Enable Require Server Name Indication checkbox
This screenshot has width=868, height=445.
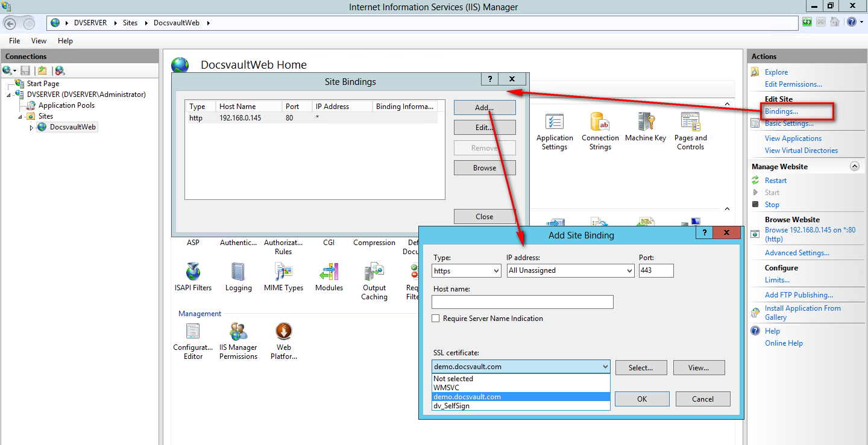click(436, 319)
